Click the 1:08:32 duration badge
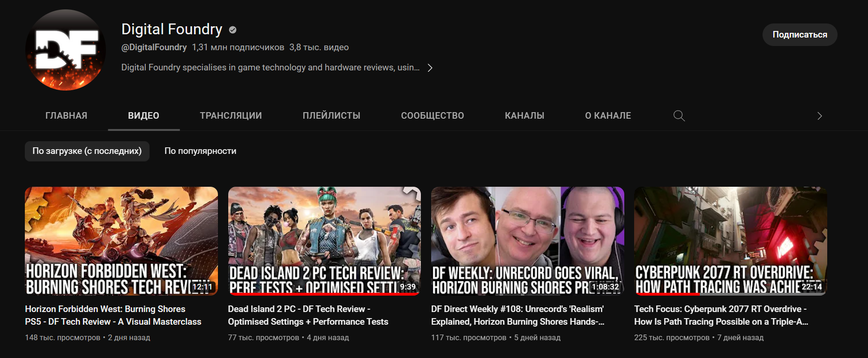The height and width of the screenshot is (358, 868). pos(605,287)
